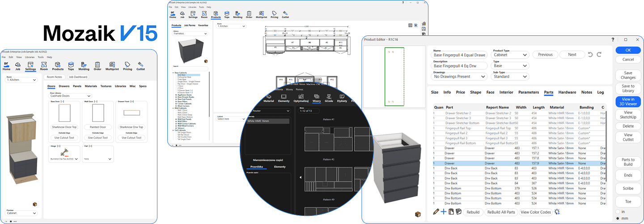Open Multiprint icon in Settings window toolbar

click(x=112, y=67)
